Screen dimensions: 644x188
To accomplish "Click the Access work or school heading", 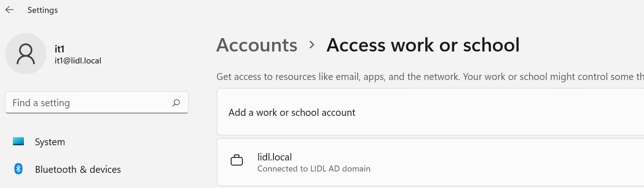I will [x=423, y=45].
